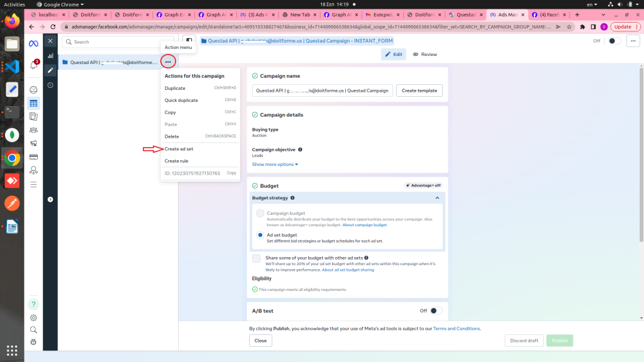This screenshot has height=362, width=644.
Task: Click the Meta logo icon
Action: pyautogui.click(x=33, y=42)
